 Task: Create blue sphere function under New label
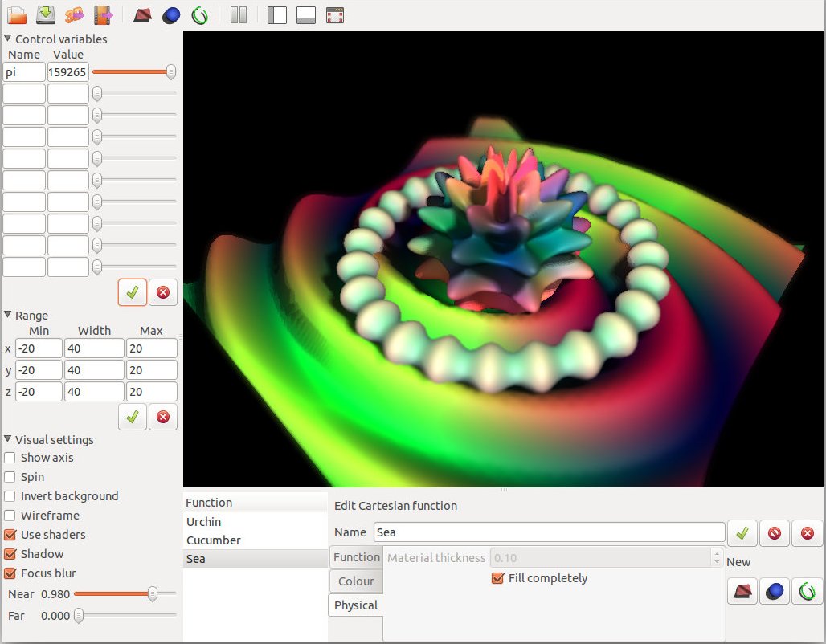[775, 591]
